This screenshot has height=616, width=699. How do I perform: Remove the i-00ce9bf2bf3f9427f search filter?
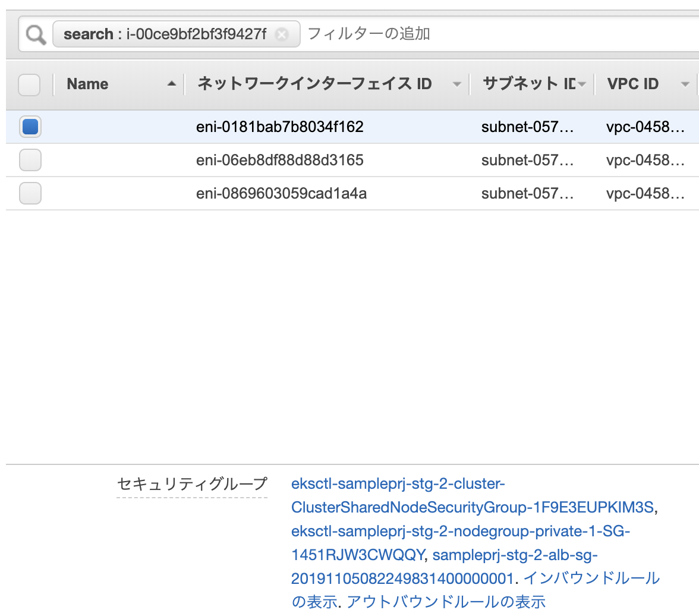coord(282,34)
